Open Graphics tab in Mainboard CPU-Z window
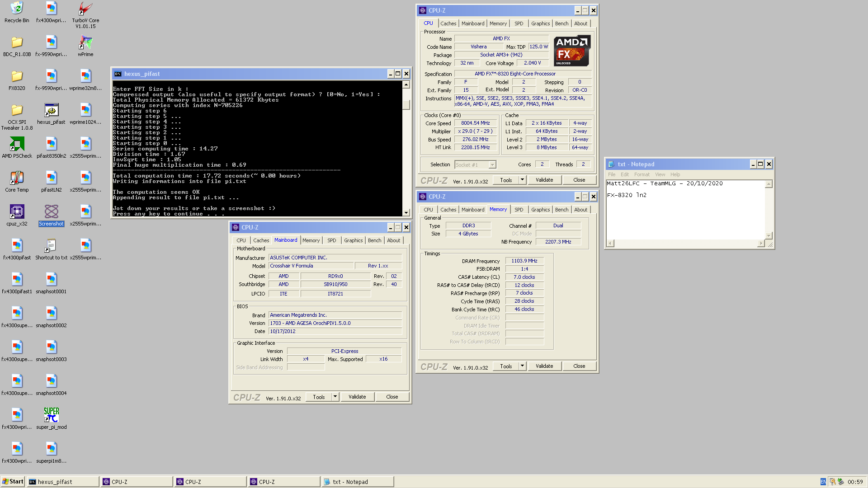868x488 pixels. (x=353, y=240)
